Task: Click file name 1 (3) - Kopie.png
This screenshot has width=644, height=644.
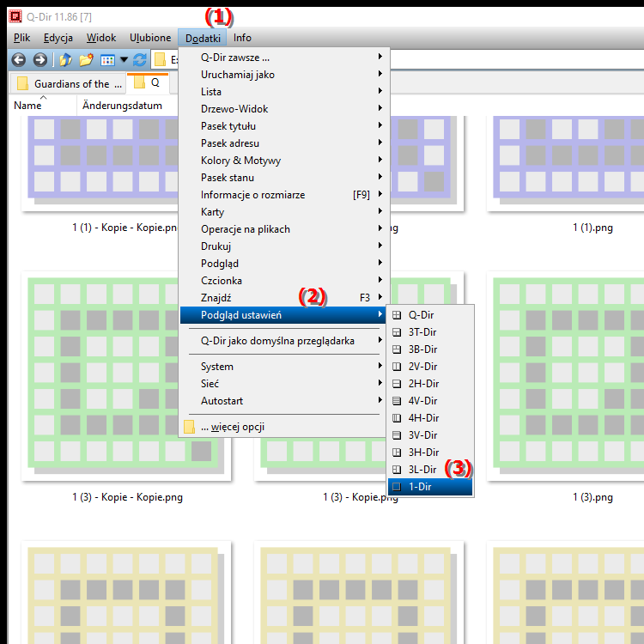Action: pyautogui.click(x=360, y=497)
